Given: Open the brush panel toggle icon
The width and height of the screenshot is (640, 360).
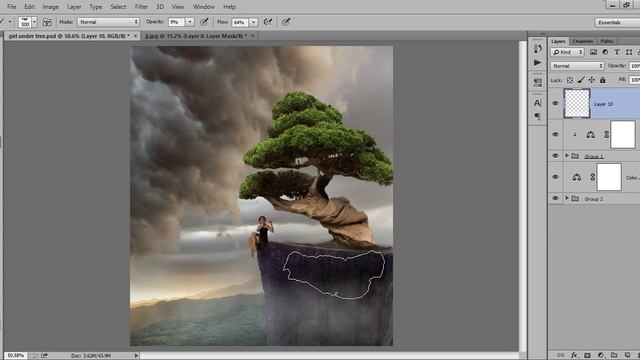Looking at the screenshot, I should coord(47,22).
